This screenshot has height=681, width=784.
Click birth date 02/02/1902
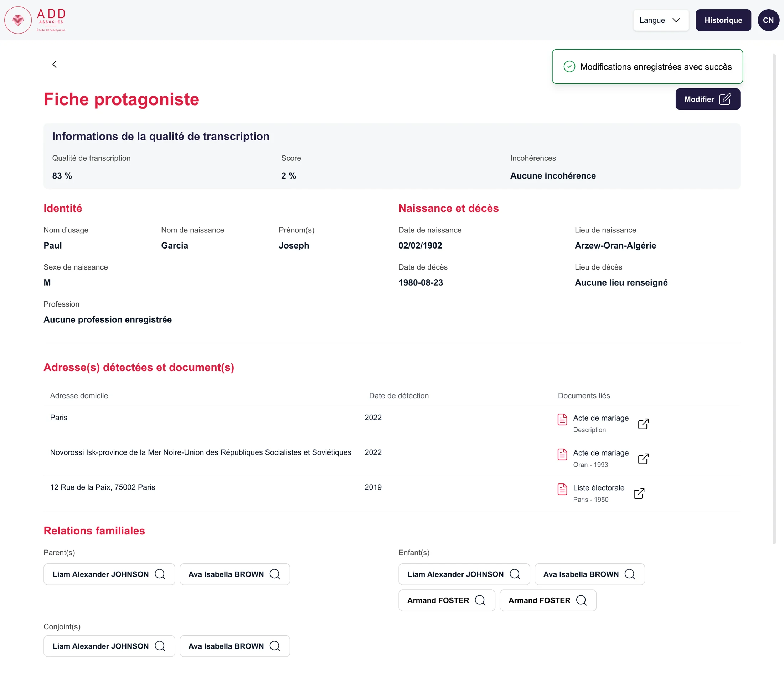(x=420, y=246)
